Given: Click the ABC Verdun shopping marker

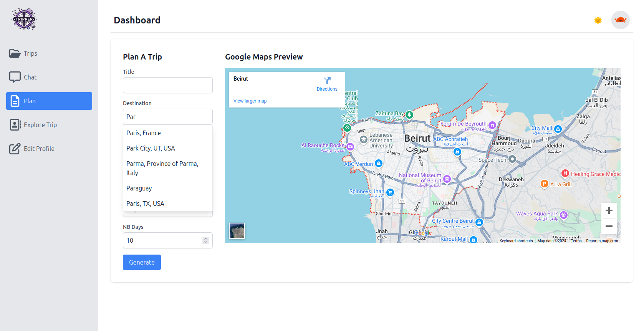Looking at the screenshot, I should point(379,163).
